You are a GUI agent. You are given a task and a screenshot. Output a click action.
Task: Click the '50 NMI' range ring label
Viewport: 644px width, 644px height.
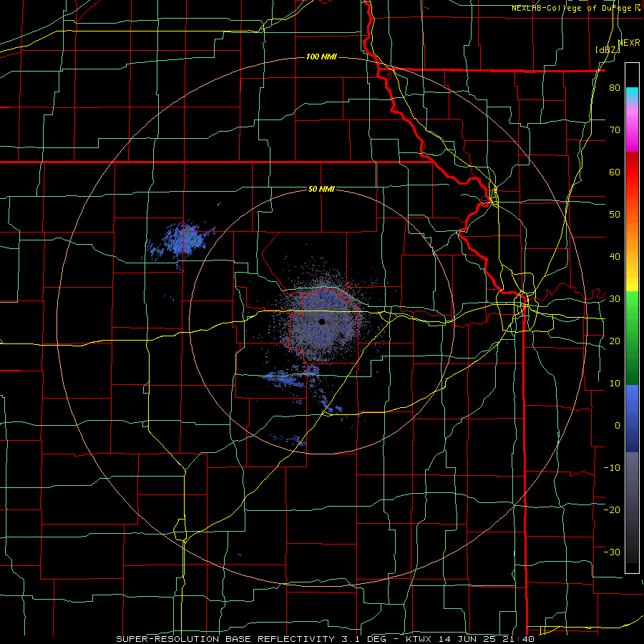click(321, 189)
